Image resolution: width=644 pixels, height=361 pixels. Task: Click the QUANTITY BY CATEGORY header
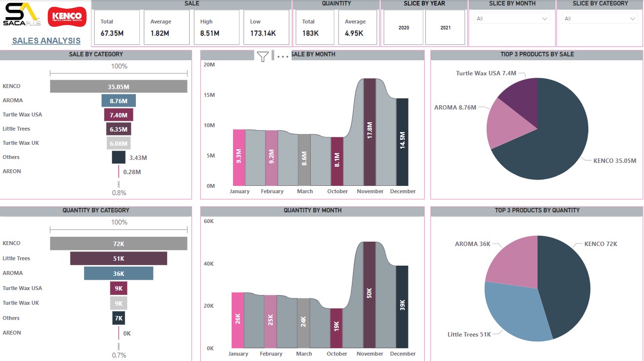pos(96,211)
